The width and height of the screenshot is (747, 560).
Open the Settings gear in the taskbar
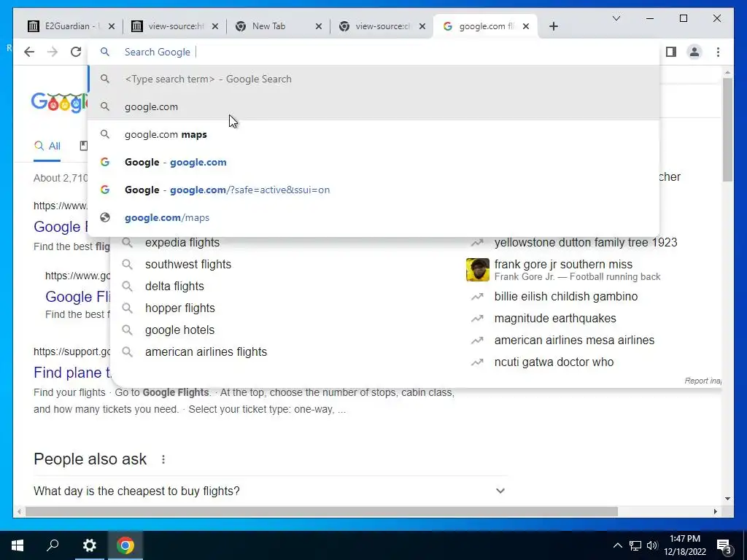89,545
